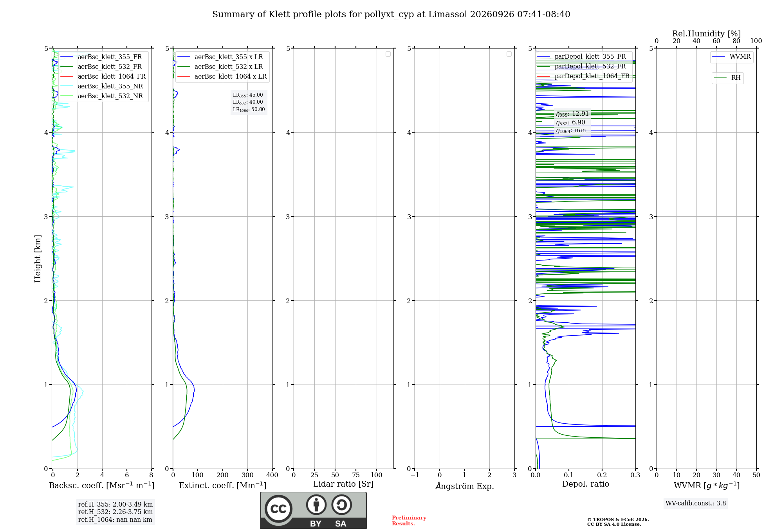783x532 pixels.
Task: Click the 'Ångström Exp.' axis label
Action: pyautogui.click(x=465, y=486)
